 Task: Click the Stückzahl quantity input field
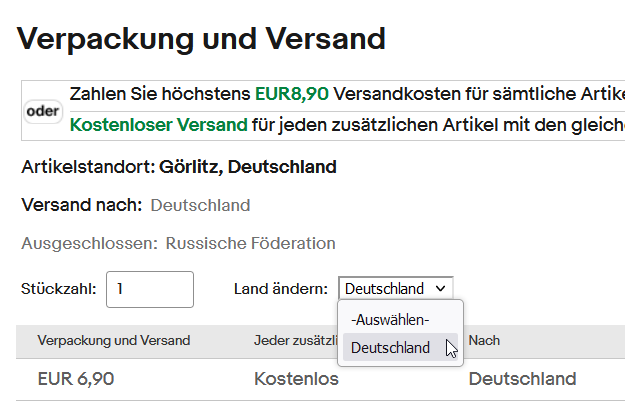149,289
